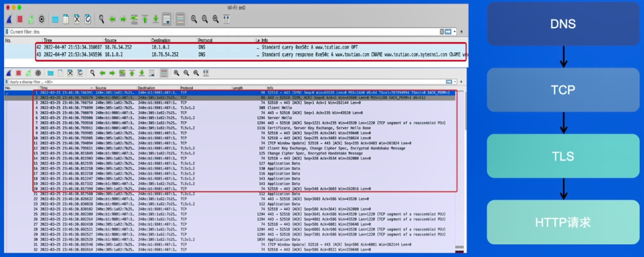Screen dimensions: 644x257
Task: Apply filter arrow button in lower window
Action: click(x=449, y=82)
